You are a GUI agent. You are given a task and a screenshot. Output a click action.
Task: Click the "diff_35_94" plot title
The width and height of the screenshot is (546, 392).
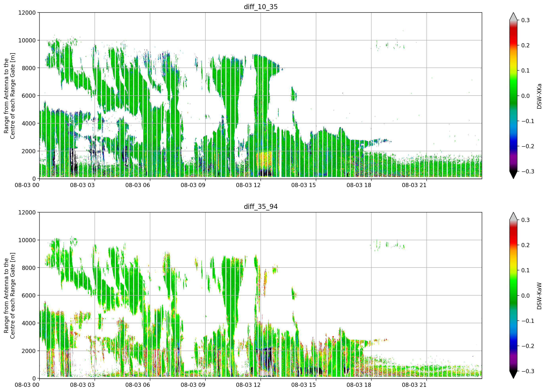pos(261,207)
